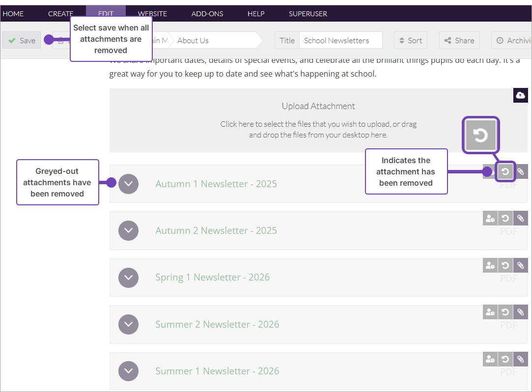Click paperclip icon on Spring 1 Newsletter
The width and height of the screenshot is (532, 392).
[x=521, y=265]
